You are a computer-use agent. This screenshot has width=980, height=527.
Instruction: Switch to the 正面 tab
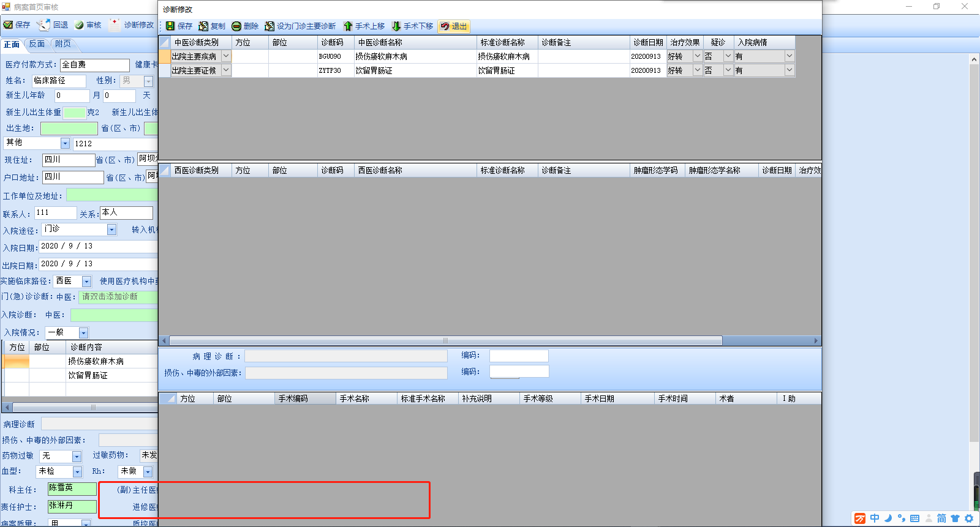click(x=12, y=45)
